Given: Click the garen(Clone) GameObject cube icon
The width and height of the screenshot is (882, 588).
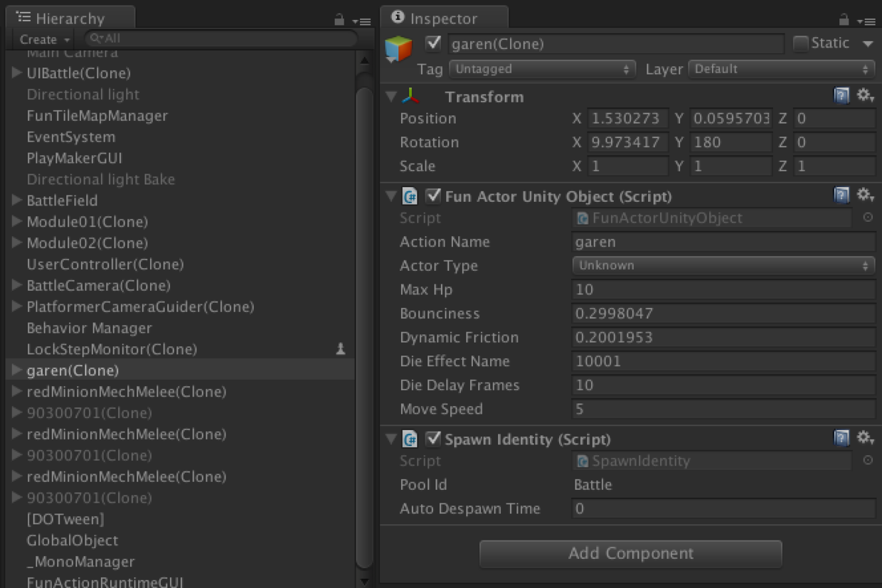Looking at the screenshot, I should tap(399, 48).
